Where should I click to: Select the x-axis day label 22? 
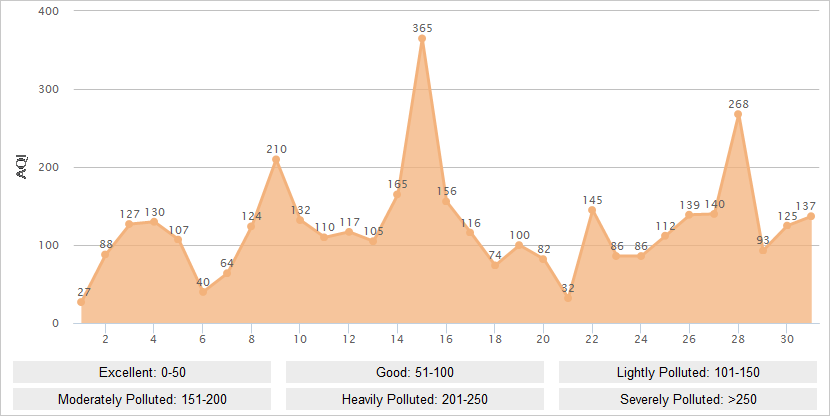pos(592,339)
